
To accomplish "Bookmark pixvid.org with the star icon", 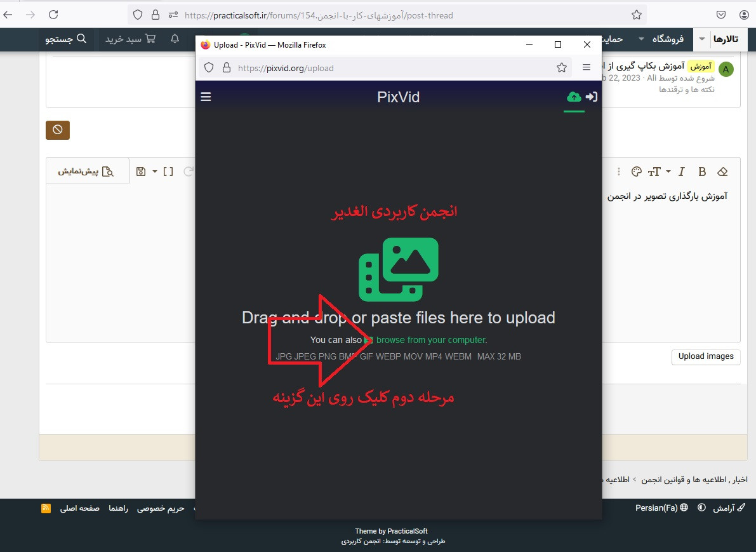I will tap(562, 68).
